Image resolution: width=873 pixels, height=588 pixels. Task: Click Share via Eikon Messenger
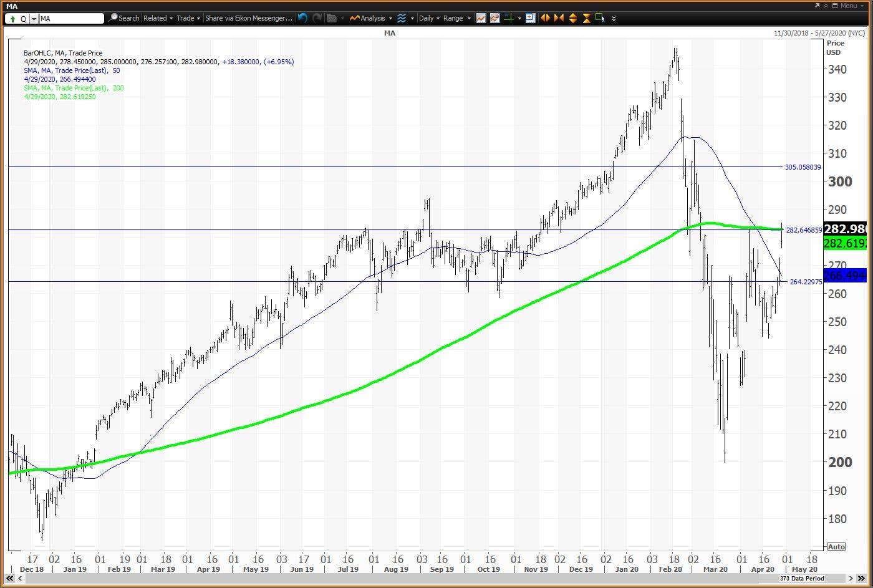pos(248,18)
